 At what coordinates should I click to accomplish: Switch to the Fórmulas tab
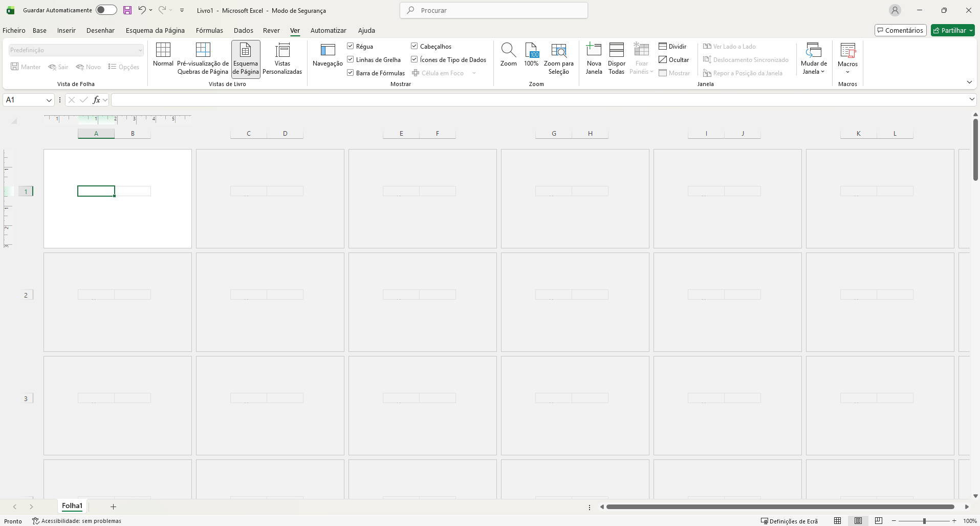pos(209,30)
